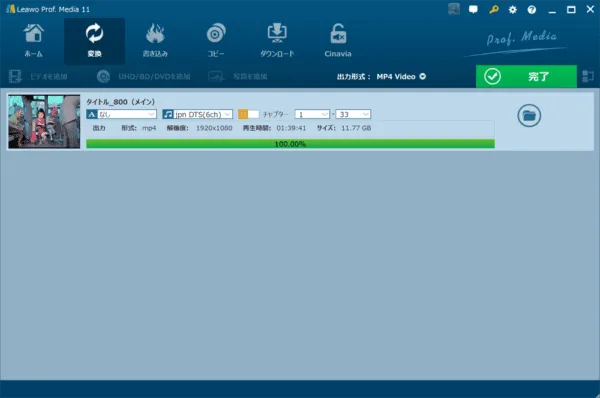Toggle the merge files icon beside 完了
This screenshot has width=600, height=398.
click(x=588, y=77)
